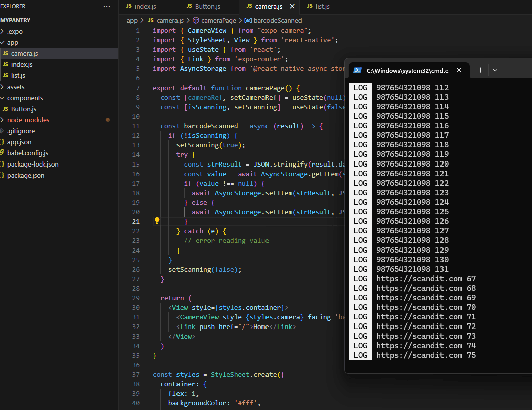Click line number 21 in the gutter
The image size is (532, 410).
point(136,222)
